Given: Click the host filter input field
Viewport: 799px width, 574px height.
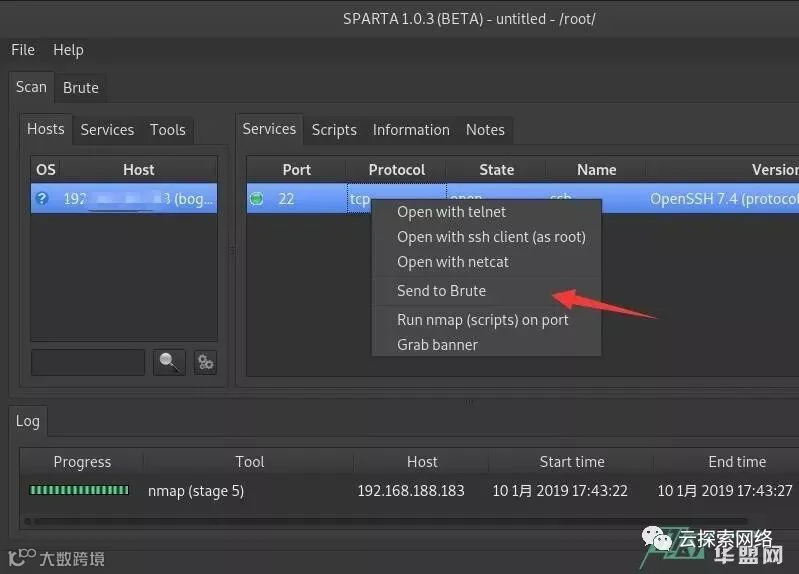Looking at the screenshot, I should 88,362.
